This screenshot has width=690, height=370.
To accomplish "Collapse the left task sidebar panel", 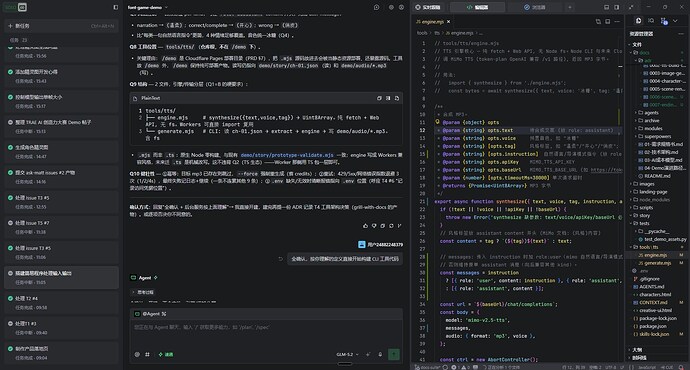I will click(115, 7).
